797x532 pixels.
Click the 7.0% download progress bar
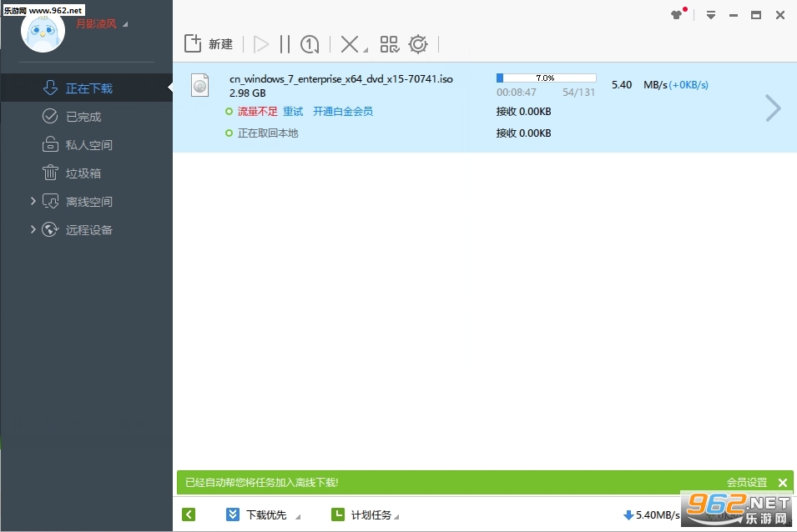[546, 78]
